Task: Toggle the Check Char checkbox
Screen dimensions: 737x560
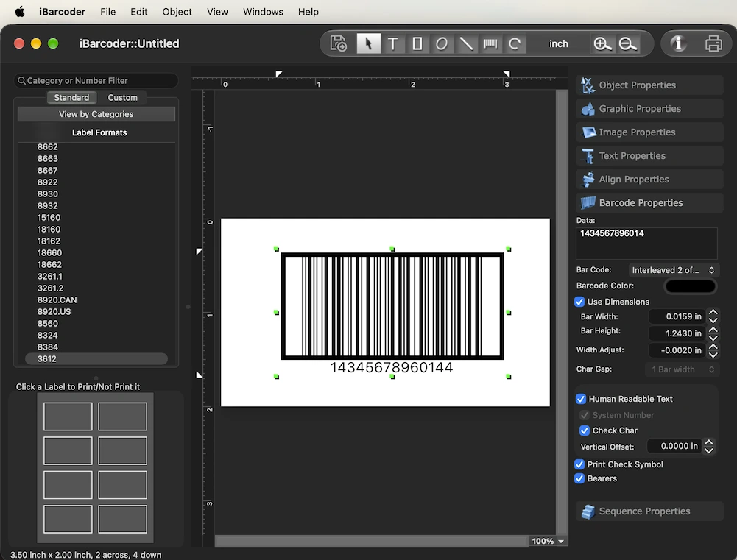Action: [585, 430]
